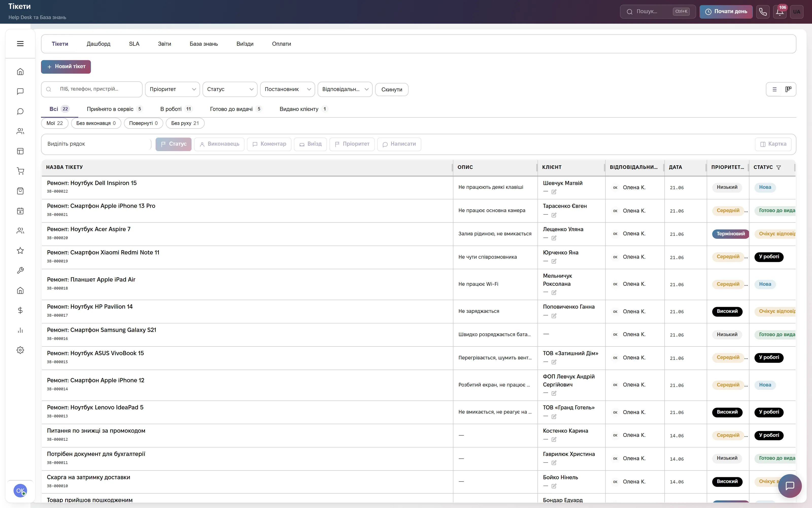Open shopping cart icon in sidebar
The width and height of the screenshot is (812, 508).
(x=20, y=171)
